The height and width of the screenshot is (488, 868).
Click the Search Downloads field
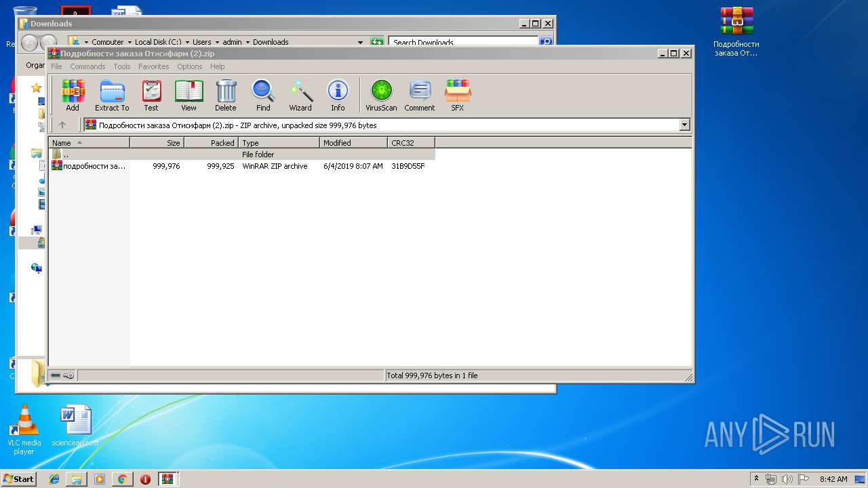[x=465, y=42]
